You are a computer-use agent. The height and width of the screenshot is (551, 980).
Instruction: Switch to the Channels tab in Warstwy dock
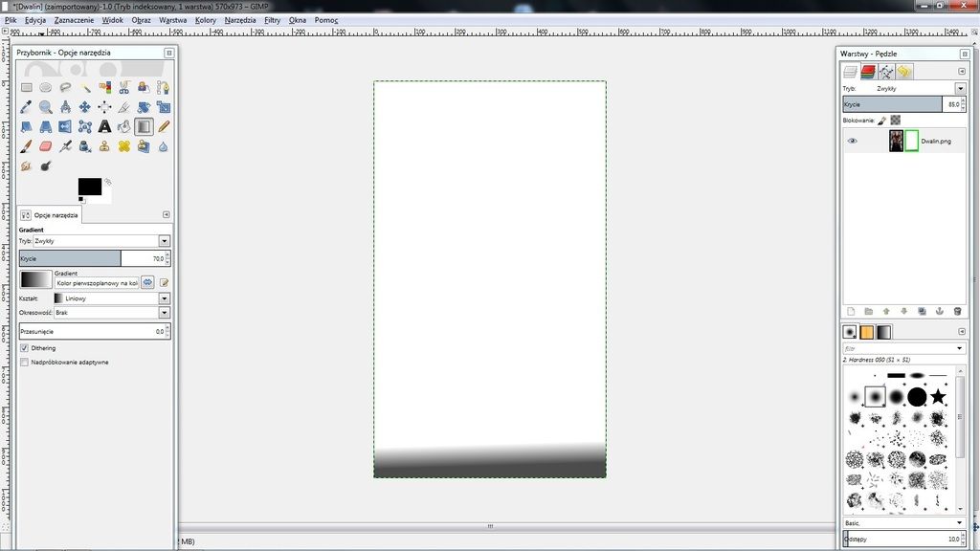(868, 72)
